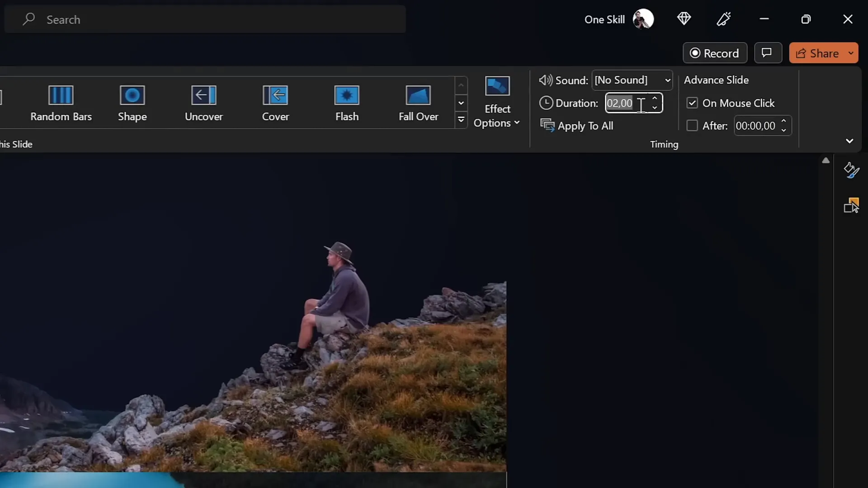Select the Uncover transition
The width and height of the screenshot is (868, 488).
point(203,103)
